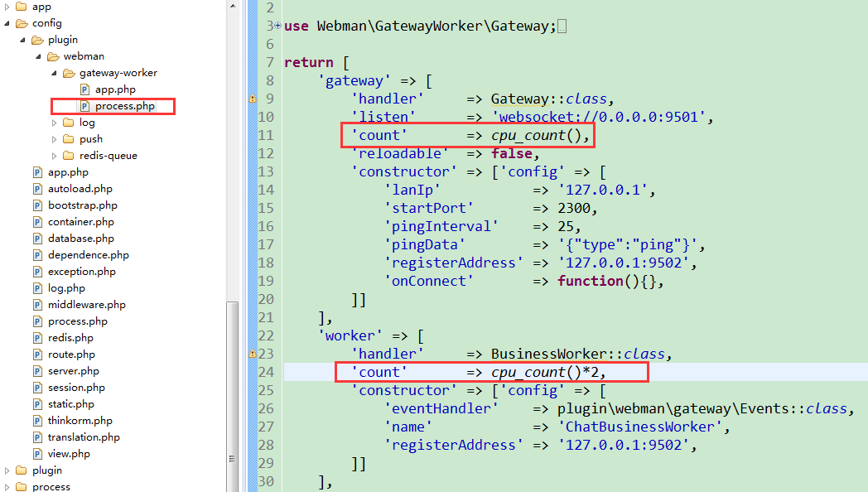This screenshot has width=868, height=492.
Task: Collapse the gateway-worker folder arrow
Action: (55, 73)
